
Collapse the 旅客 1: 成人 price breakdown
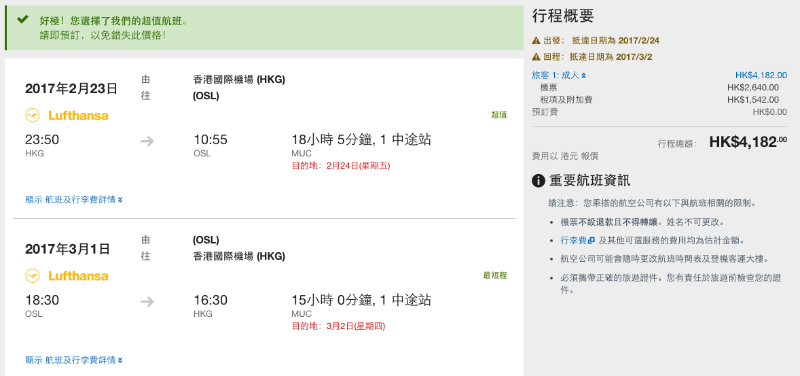559,76
